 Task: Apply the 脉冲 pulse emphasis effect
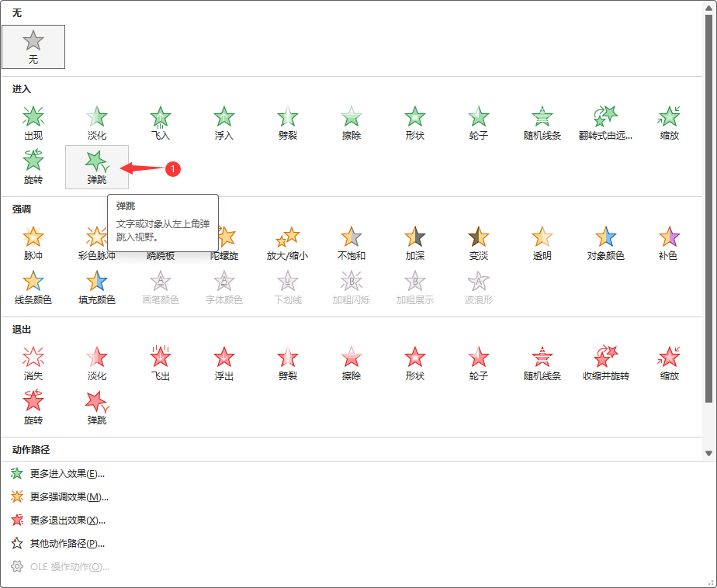33,244
